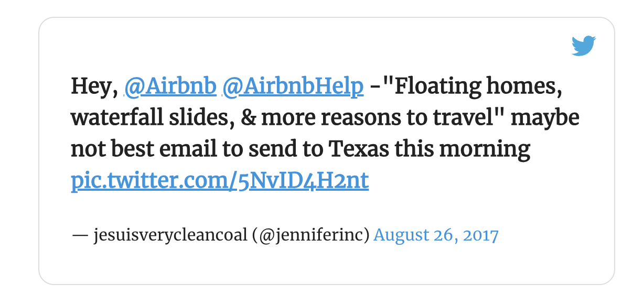Click the "waterfall slides," phrase
Screen dimensions: 644x305
152,119
